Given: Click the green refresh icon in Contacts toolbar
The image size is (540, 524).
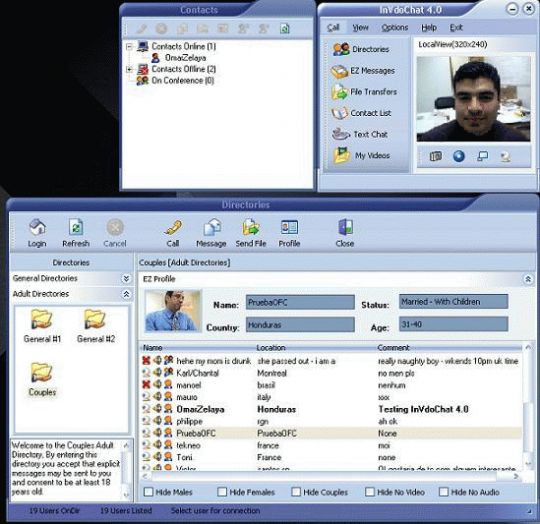Looking at the screenshot, I should 284,28.
